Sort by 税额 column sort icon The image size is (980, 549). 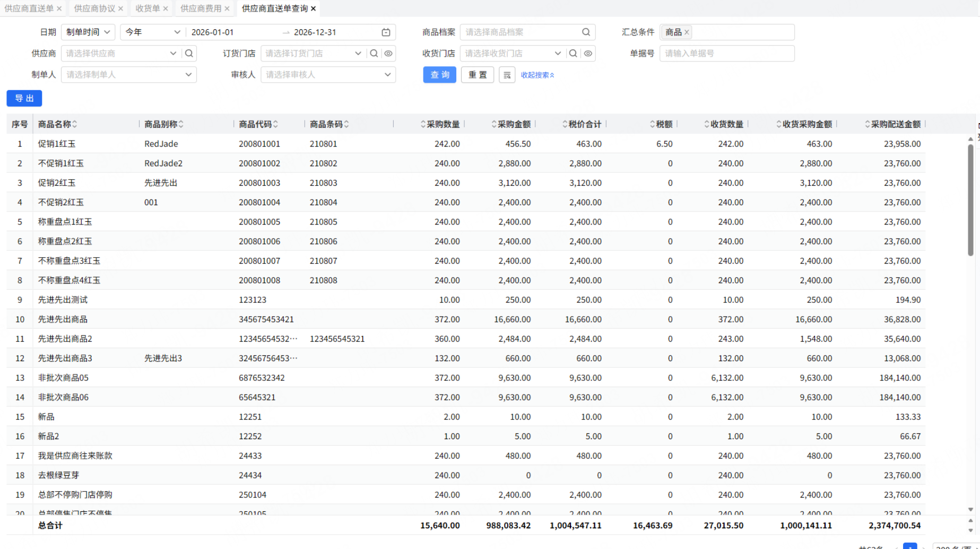(x=653, y=124)
